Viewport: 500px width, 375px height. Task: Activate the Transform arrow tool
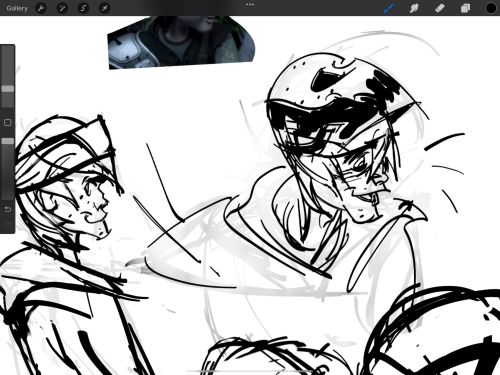point(104,8)
